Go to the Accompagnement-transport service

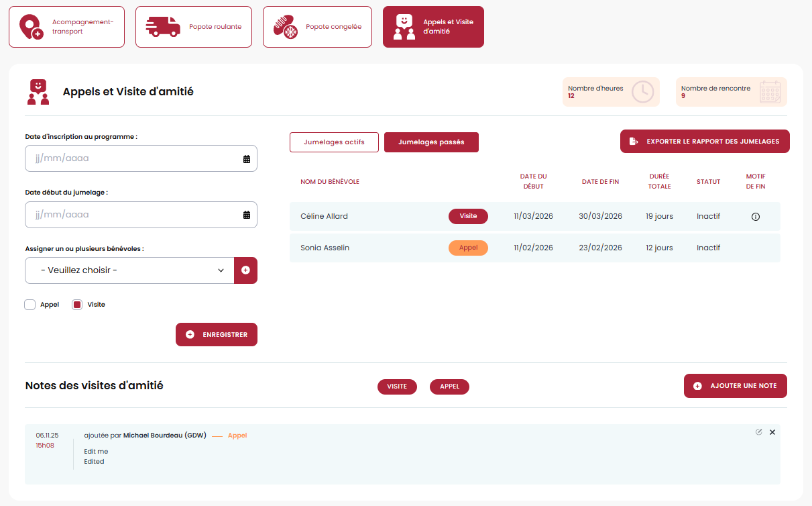(66, 27)
